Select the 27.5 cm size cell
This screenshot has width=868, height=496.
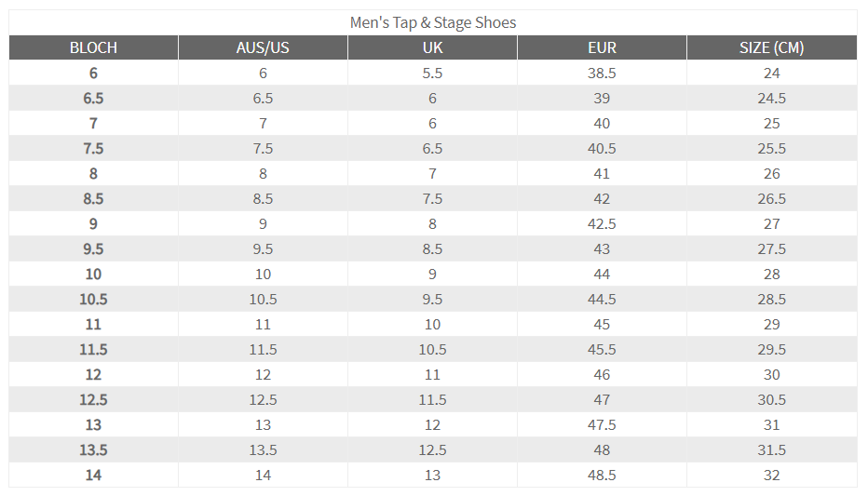pyautogui.click(x=771, y=248)
